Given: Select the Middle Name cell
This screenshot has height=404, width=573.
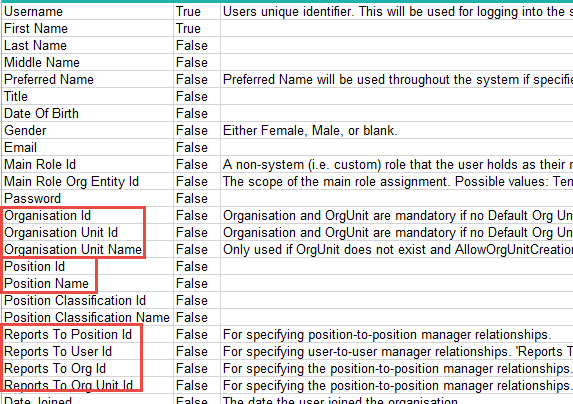Looking at the screenshot, I should (88, 62).
